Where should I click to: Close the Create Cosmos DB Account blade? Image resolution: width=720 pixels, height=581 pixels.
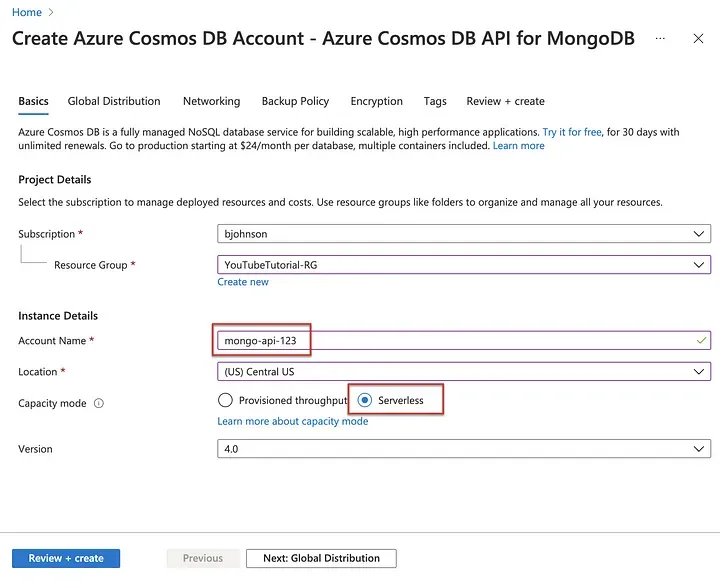click(x=698, y=39)
